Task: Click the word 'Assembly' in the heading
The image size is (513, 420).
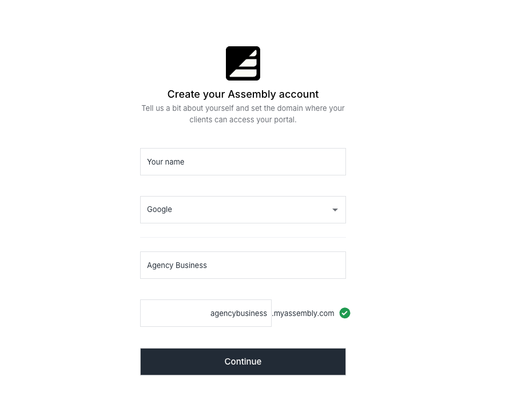Action: click(x=252, y=94)
